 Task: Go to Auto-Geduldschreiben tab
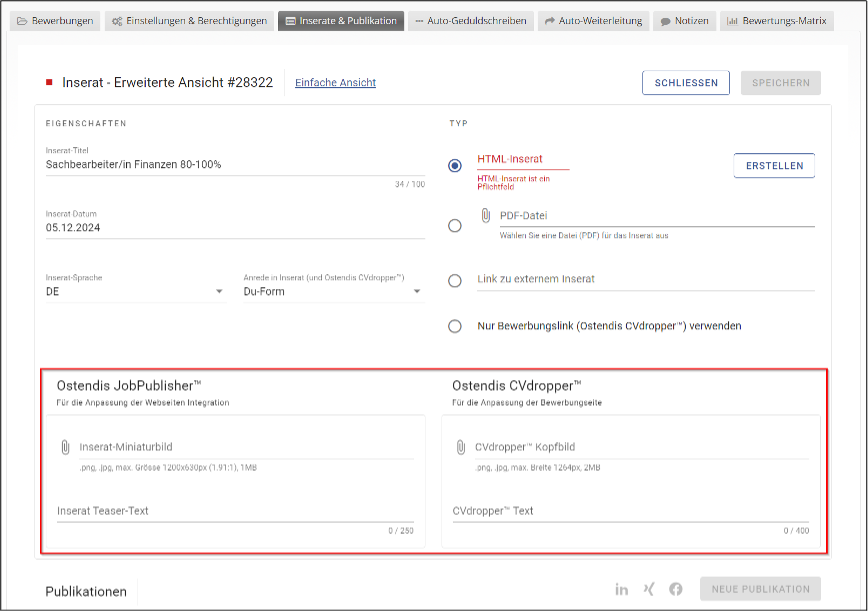tap(471, 21)
